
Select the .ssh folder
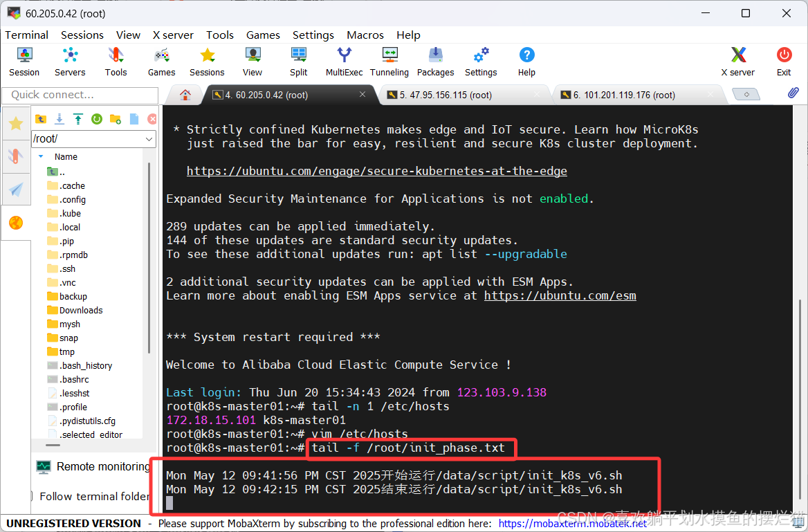pos(62,269)
